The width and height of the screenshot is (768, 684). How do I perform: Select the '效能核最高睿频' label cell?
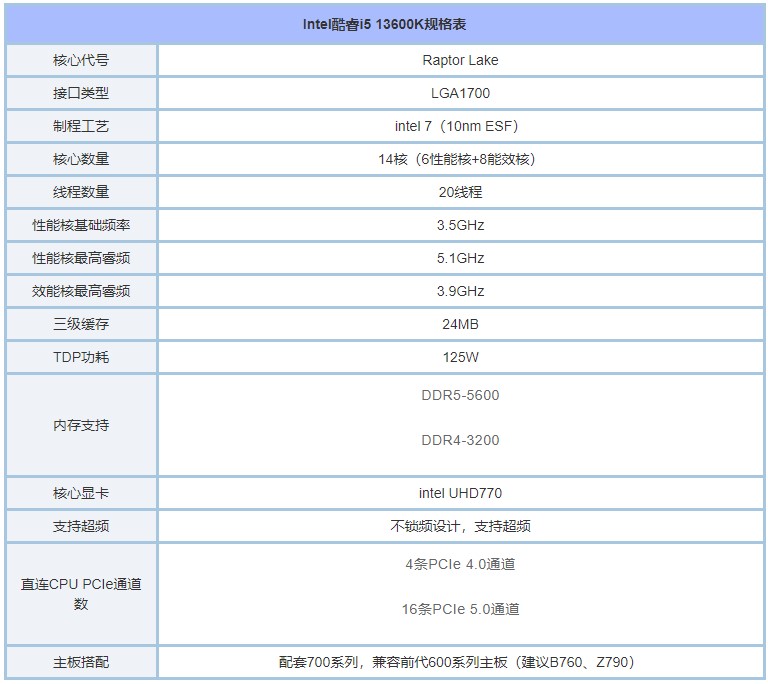(81, 291)
